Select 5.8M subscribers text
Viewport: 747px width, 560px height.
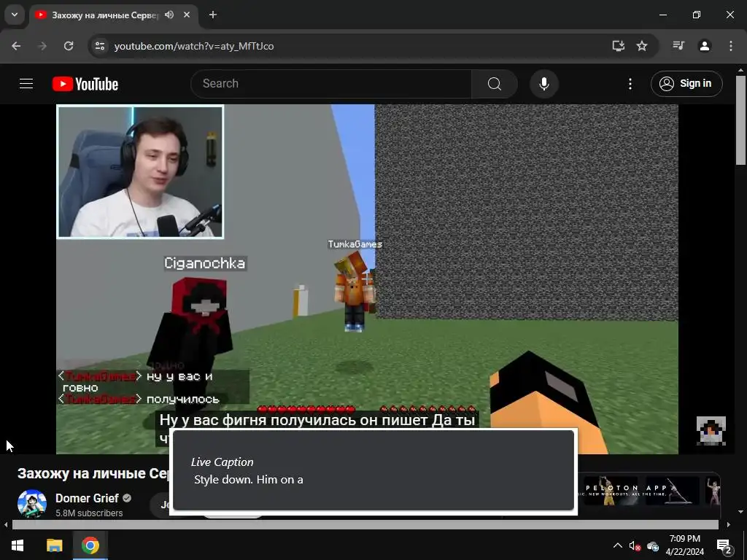[89, 513]
